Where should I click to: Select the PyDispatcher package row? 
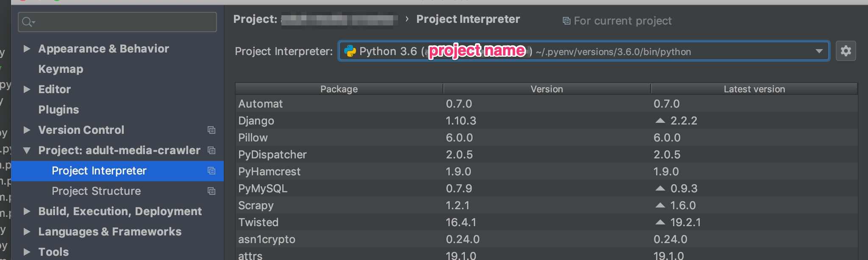546,155
